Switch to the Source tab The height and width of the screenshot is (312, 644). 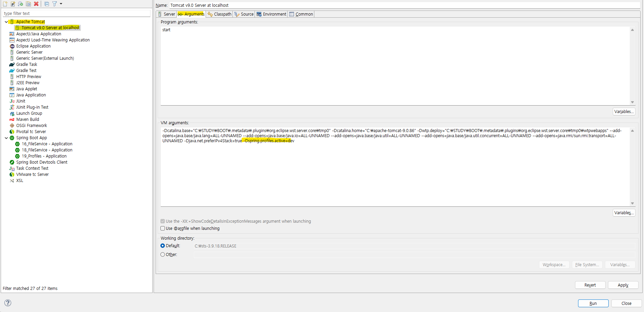244,14
